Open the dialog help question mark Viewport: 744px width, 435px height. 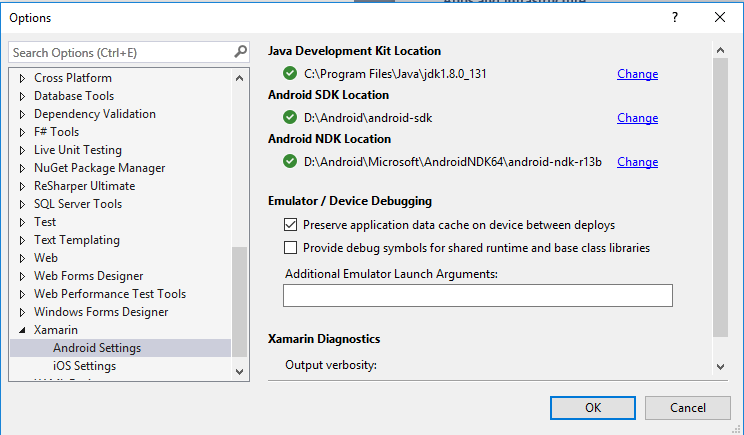coord(675,18)
